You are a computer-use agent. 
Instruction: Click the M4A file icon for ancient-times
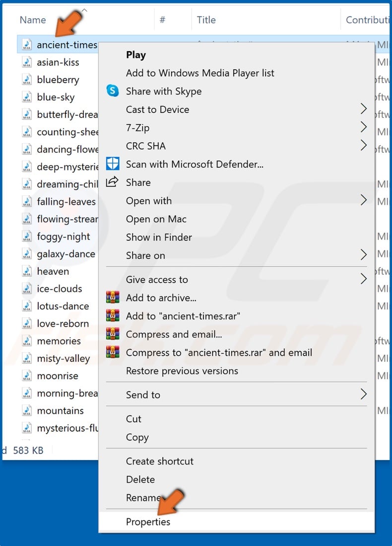pos(27,45)
